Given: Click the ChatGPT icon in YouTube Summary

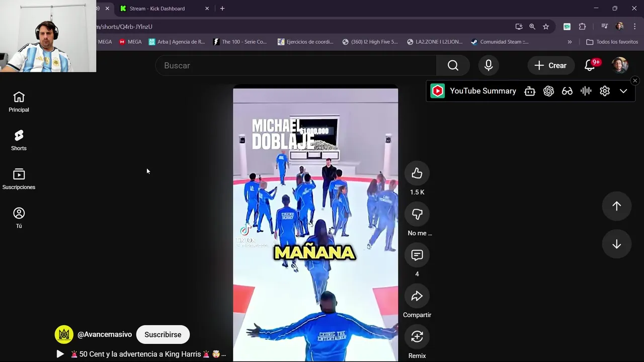Looking at the screenshot, I should click(x=548, y=91).
